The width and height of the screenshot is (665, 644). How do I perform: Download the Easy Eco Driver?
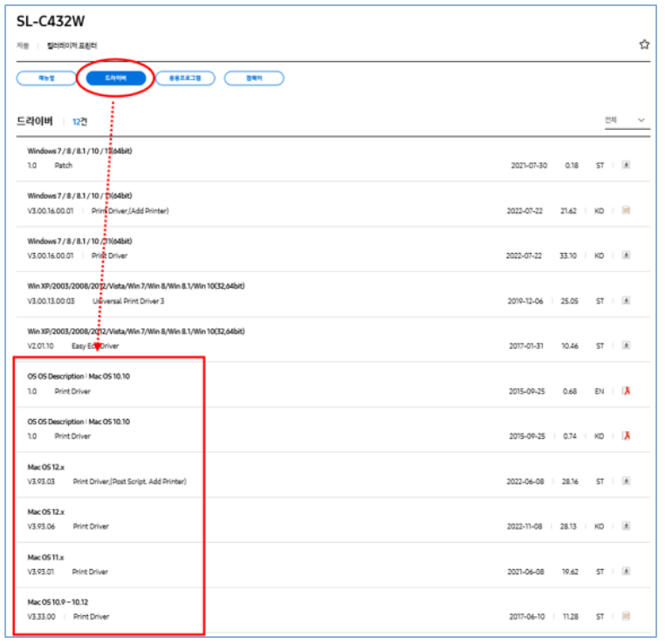click(626, 346)
